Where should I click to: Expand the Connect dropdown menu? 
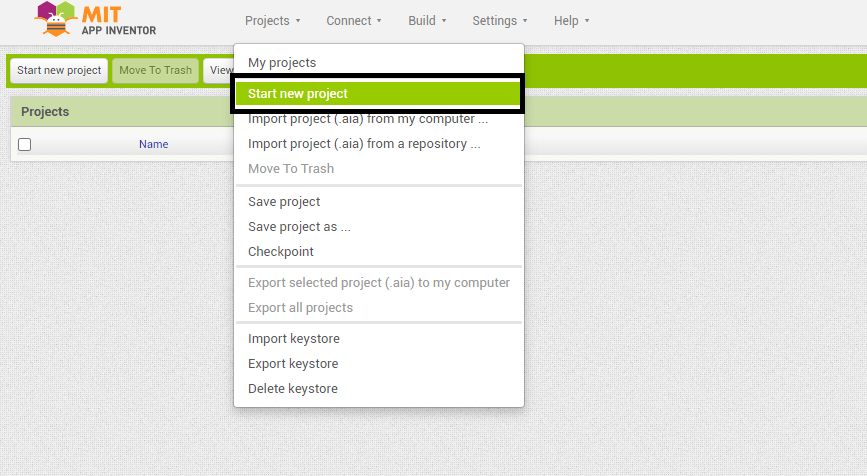tap(354, 20)
